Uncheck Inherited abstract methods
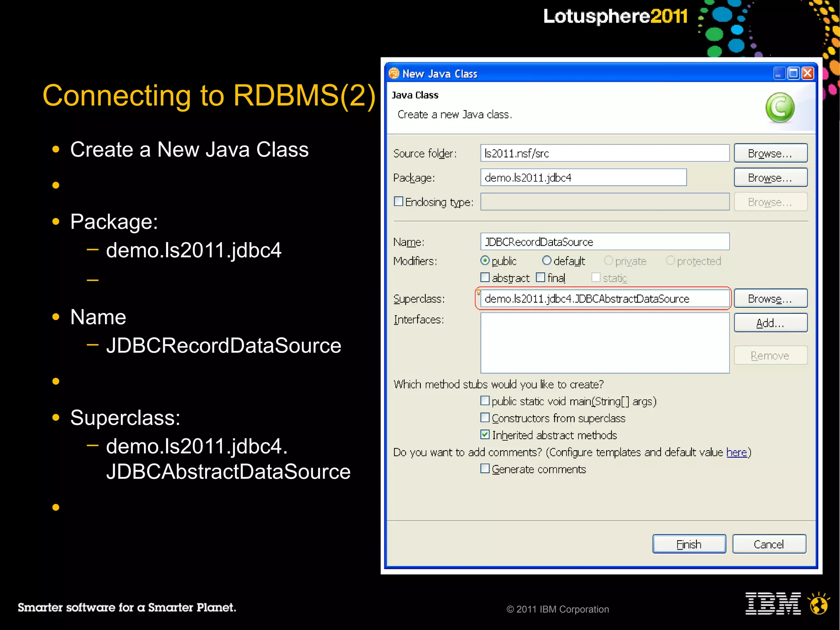This screenshot has width=840, height=630. coord(485,435)
